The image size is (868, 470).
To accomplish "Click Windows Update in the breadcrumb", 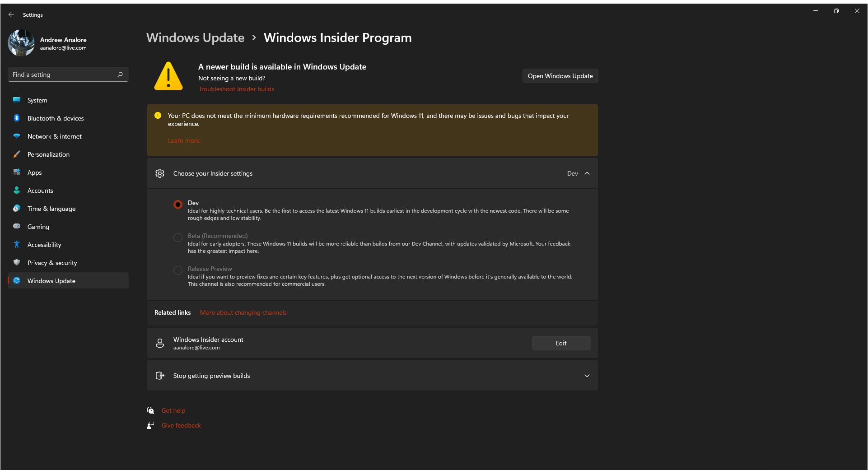I will [196, 37].
